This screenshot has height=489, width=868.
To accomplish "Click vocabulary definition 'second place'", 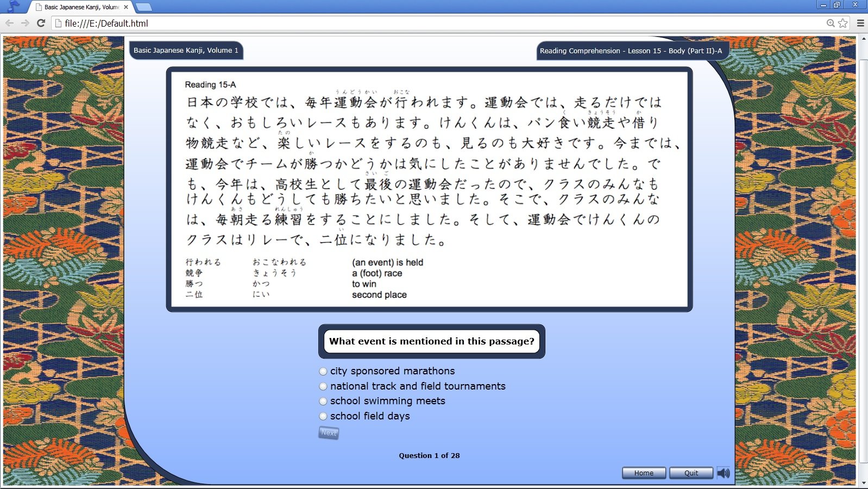I will tap(379, 294).
